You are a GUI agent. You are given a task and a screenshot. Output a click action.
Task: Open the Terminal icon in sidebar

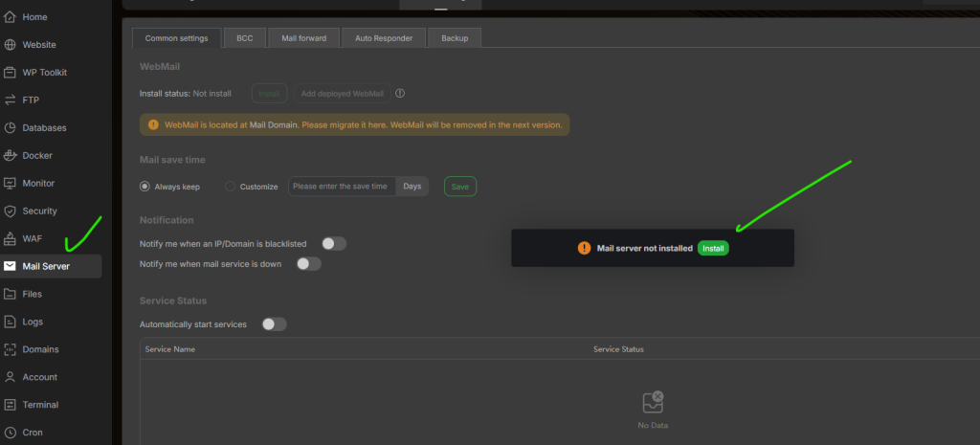point(11,405)
